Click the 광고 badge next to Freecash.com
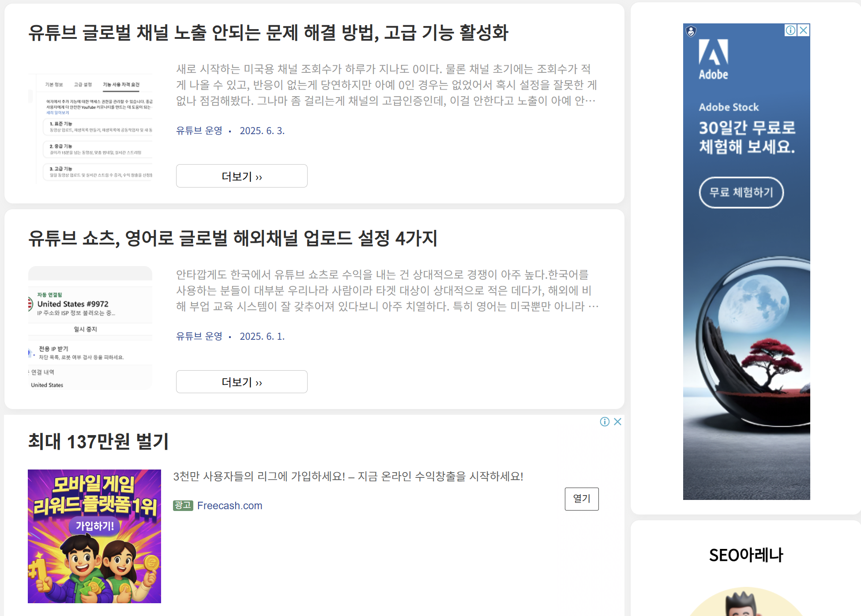861x616 pixels. [183, 505]
